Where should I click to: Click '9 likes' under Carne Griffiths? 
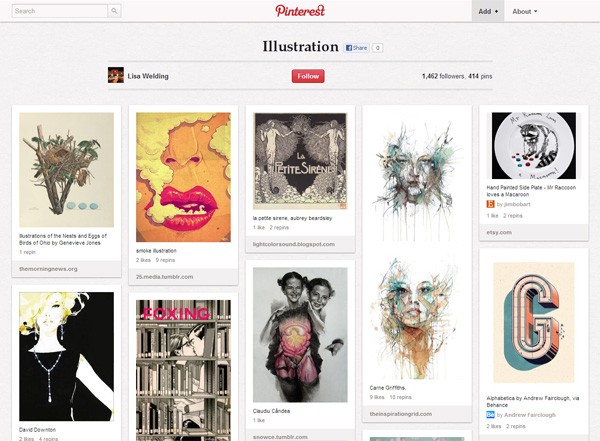pos(377,397)
